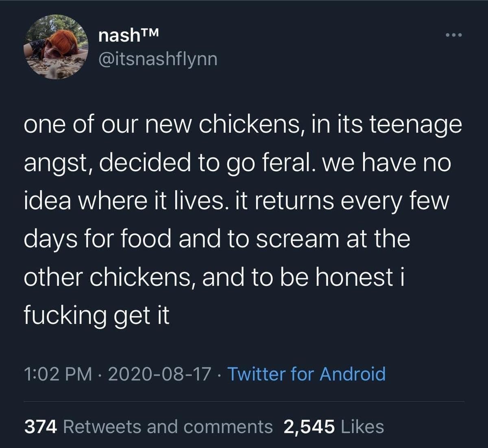The height and width of the screenshot is (448, 488).
Task: View the 2,545 like count
Action: [309, 427]
